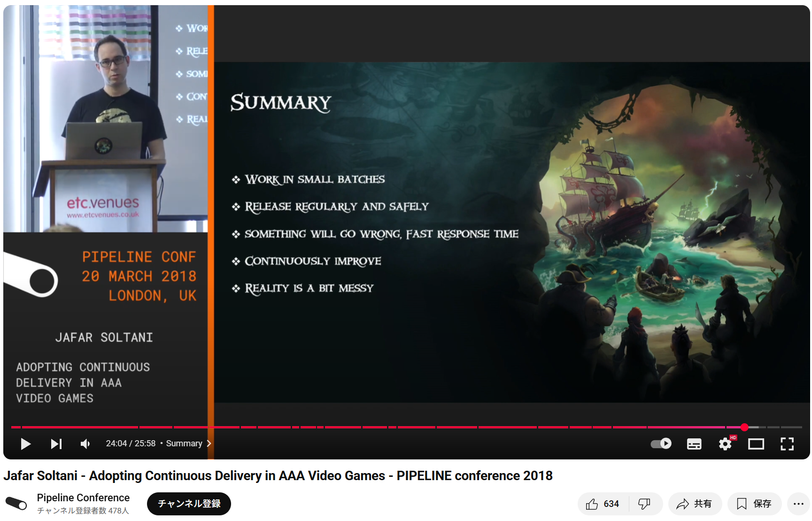The width and height of the screenshot is (812, 521).
Task: Enter fullscreen mode
Action: (787, 443)
